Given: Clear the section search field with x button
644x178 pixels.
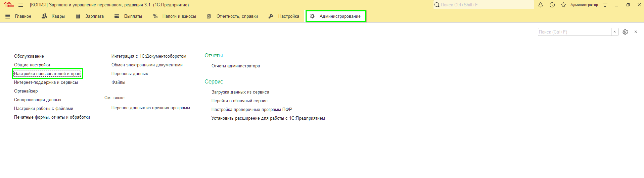Looking at the screenshot, I should pyautogui.click(x=615, y=32).
